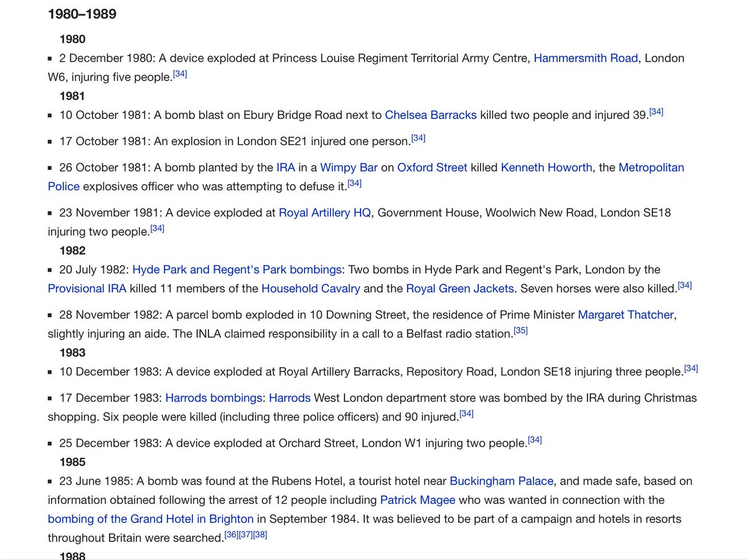This screenshot has height=560, width=747.
Task: Open citation 34 after the 17 October 1981 entry
Action: coord(418,138)
